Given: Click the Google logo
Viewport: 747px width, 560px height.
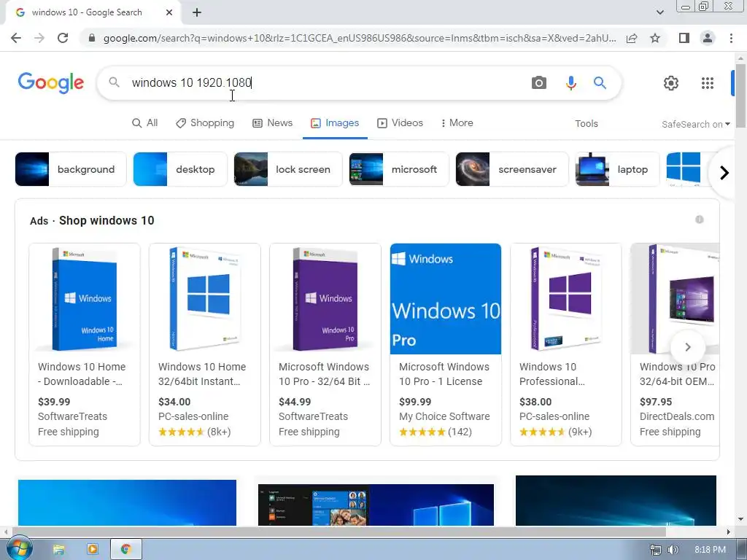Looking at the screenshot, I should pos(51,83).
